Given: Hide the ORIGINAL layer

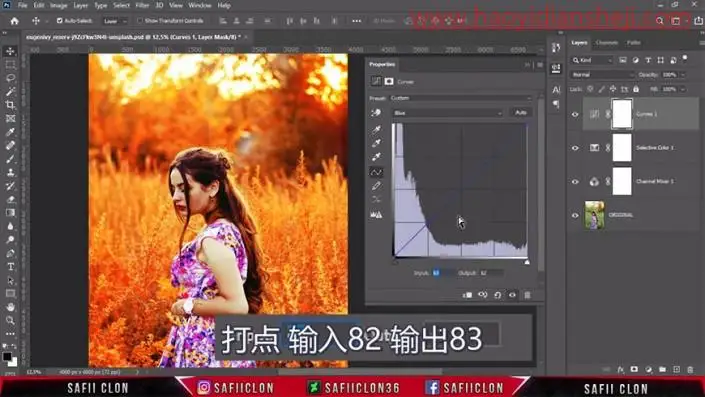Looking at the screenshot, I should coord(575,215).
